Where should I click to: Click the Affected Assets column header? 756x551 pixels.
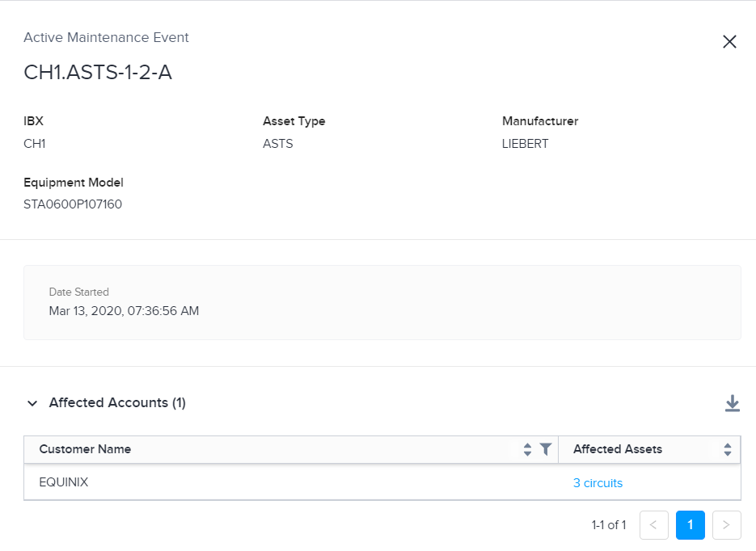coord(618,449)
